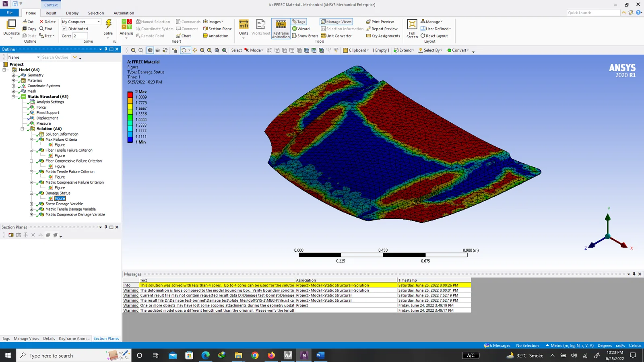Open the Tree dropdown in Outline group
This screenshot has width=644, height=362.
tap(47, 36)
